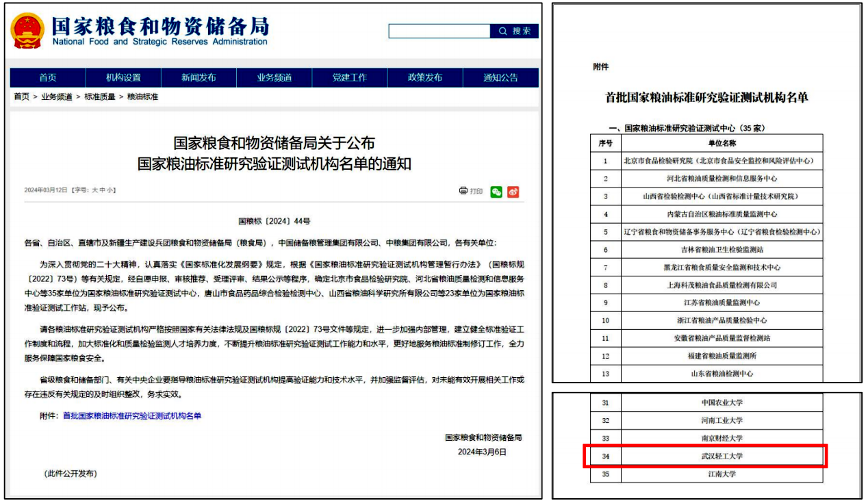868x503 pixels.
Task: Click table row 中国农业大学
Action: 706,403
